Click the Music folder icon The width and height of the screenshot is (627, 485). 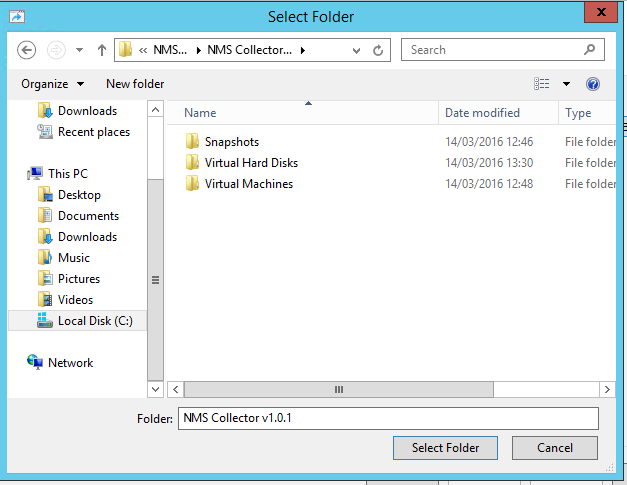(45, 257)
